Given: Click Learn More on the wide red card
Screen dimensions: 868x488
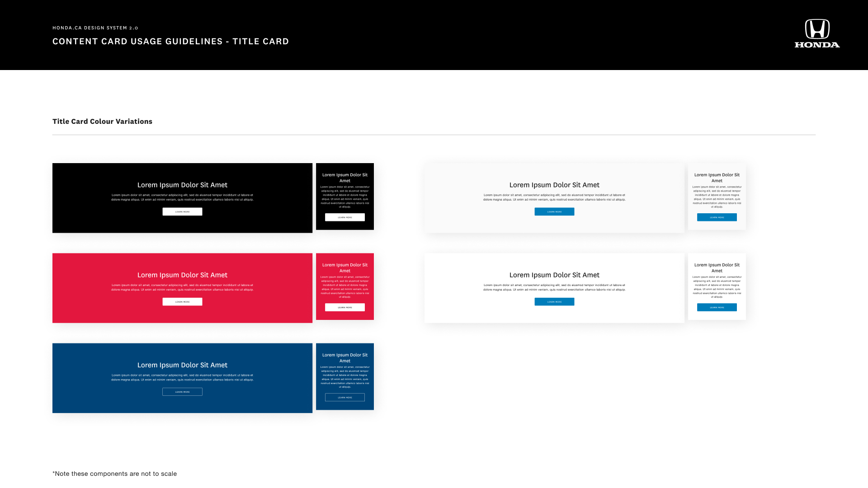Looking at the screenshot, I should point(182,302).
